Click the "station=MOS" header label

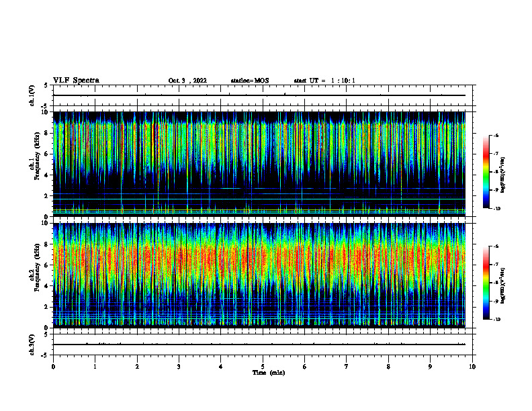click(250, 81)
